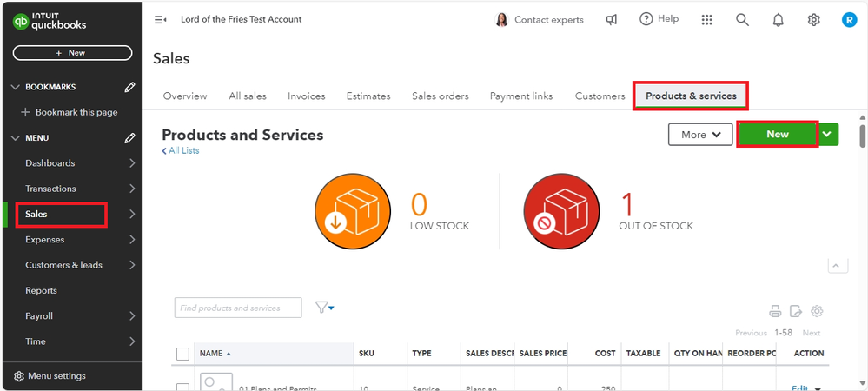Open the notifications bell

(x=778, y=20)
